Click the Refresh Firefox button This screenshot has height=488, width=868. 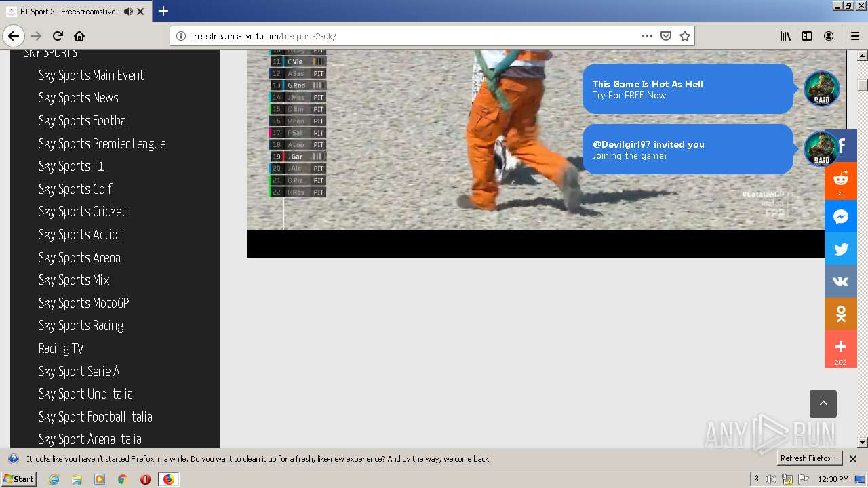(x=809, y=458)
